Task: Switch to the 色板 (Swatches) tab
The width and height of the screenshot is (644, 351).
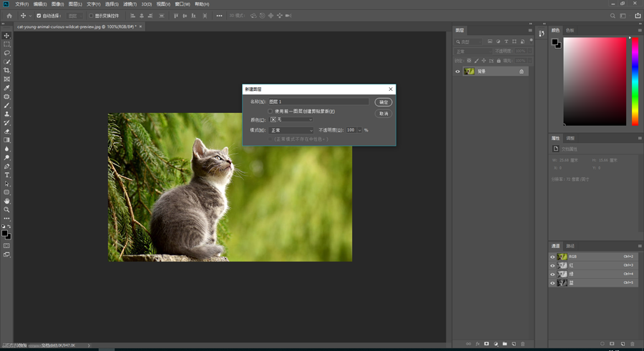Action: pyautogui.click(x=570, y=31)
